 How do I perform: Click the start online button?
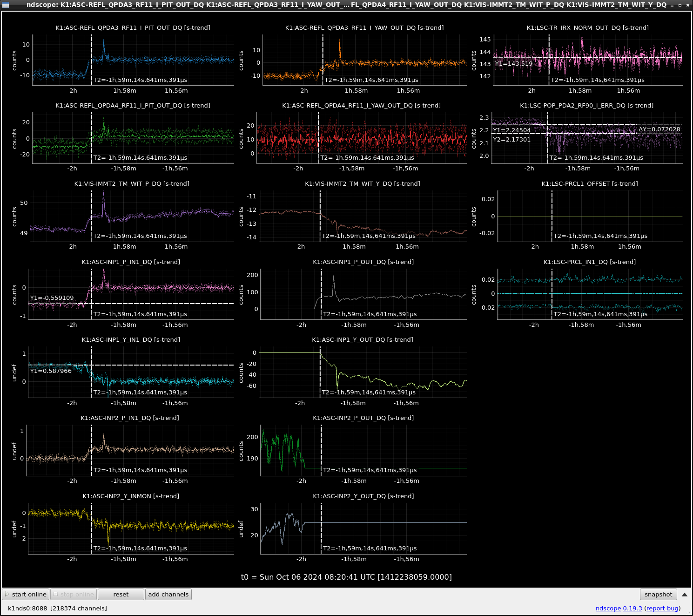pos(26,594)
